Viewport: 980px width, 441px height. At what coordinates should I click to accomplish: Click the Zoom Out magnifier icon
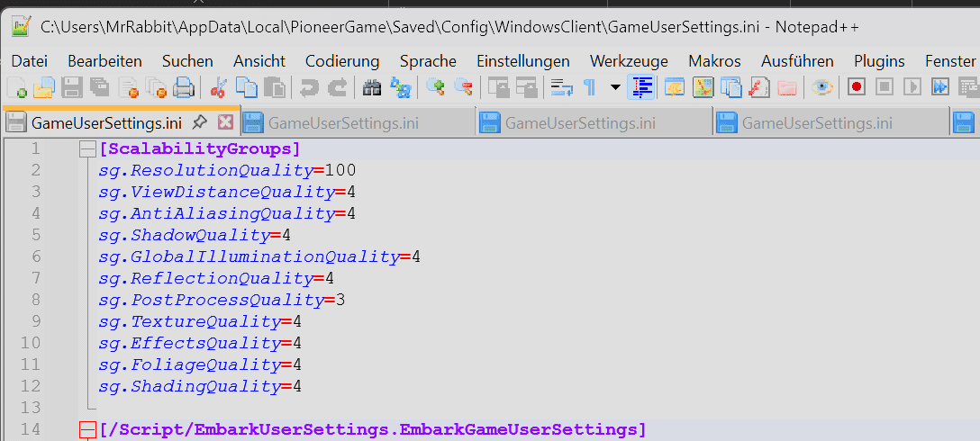tap(464, 87)
